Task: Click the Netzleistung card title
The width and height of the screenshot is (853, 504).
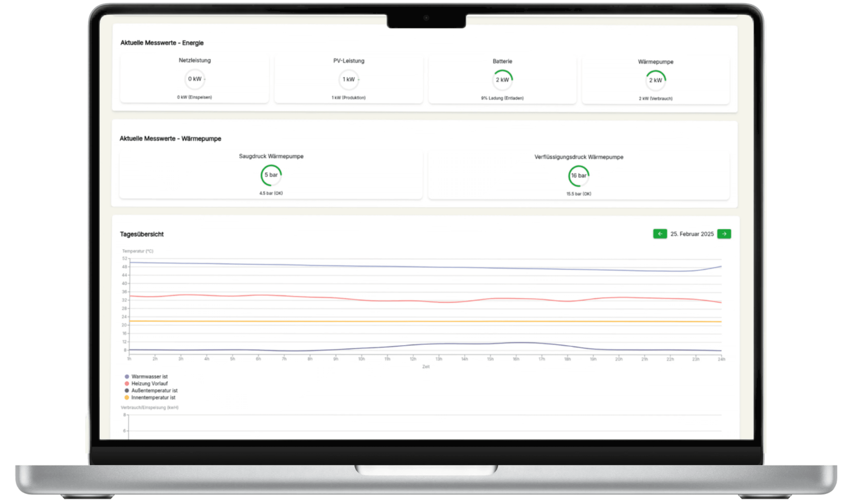Action: (195, 60)
